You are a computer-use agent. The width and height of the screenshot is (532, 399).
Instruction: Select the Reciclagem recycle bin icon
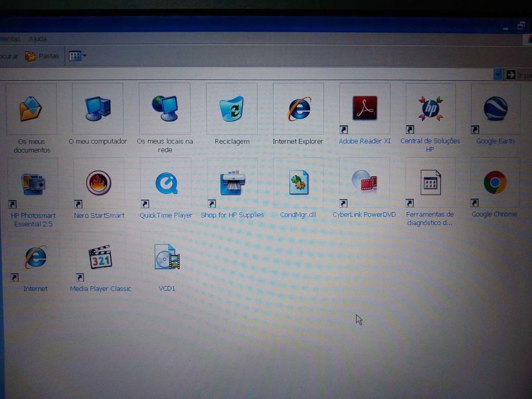pos(232,108)
